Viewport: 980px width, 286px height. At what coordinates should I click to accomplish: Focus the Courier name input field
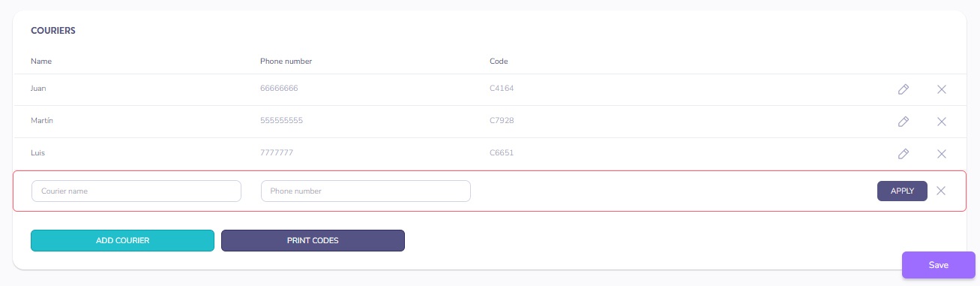click(136, 191)
